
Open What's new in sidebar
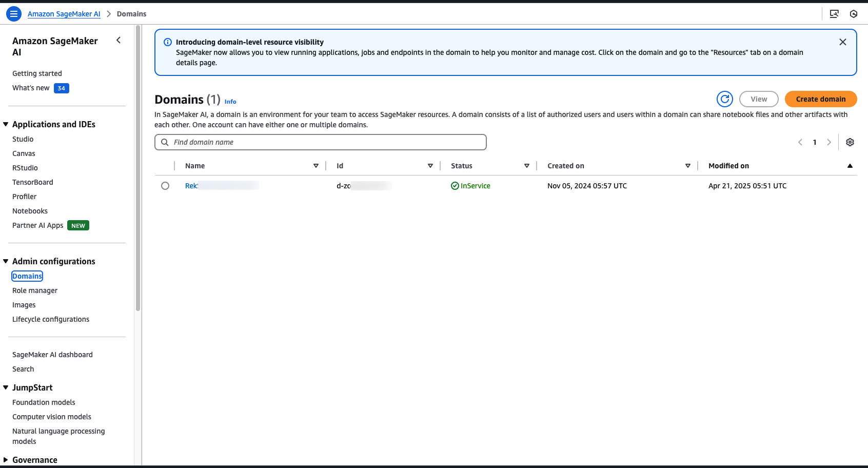point(31,88)
